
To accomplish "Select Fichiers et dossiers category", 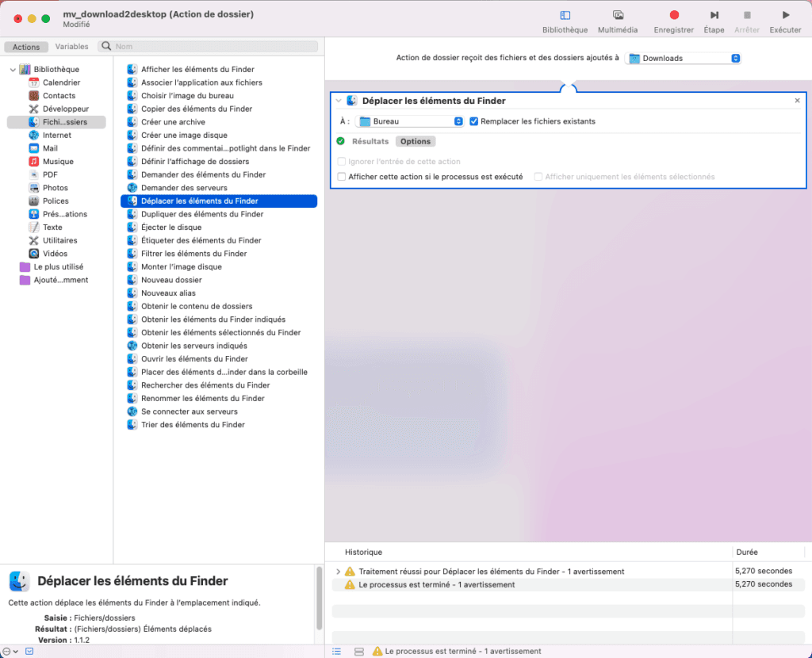I will point(57,121).
